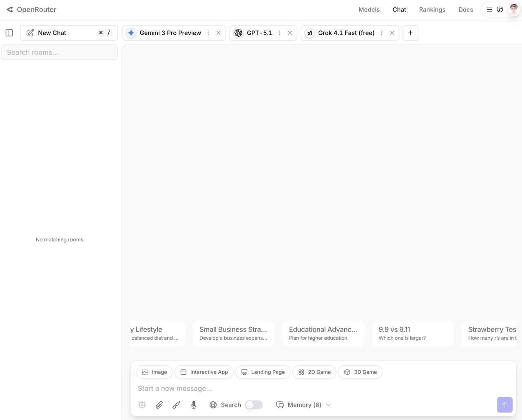Collapse the sidebar panel icon
Image resolution: width=522 pixels, height=420 pixels.
click(9, 33)
